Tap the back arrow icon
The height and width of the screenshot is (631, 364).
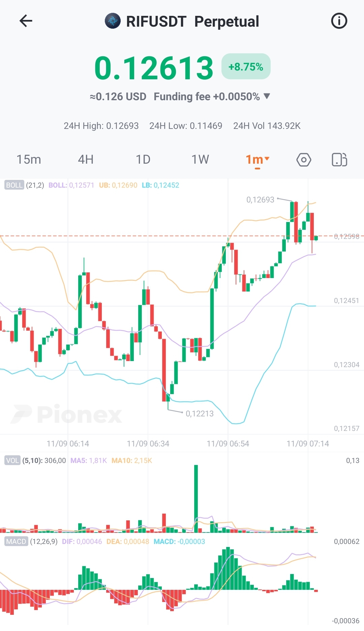26,21
